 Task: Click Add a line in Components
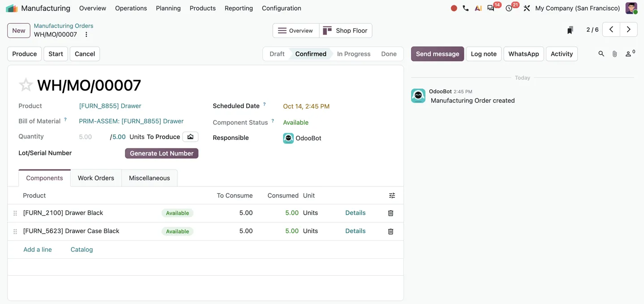[38, 250]
